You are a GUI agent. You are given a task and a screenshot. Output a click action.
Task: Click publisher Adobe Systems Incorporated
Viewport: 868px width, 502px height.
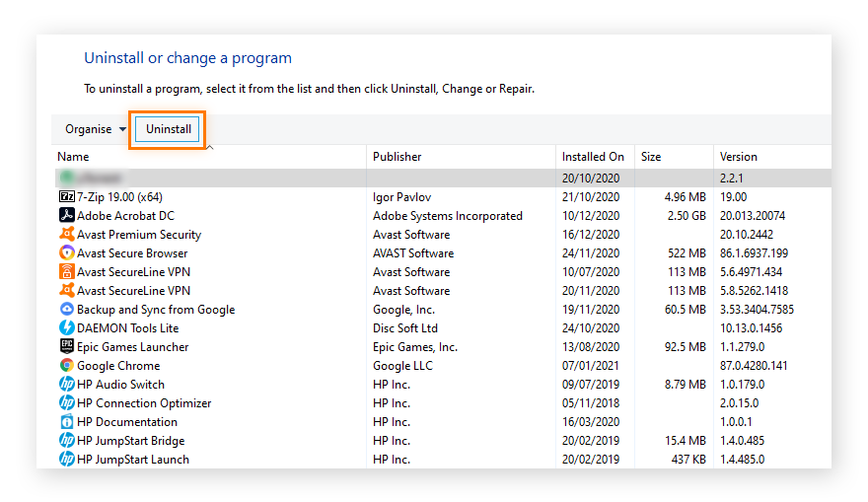pos(447,216)
